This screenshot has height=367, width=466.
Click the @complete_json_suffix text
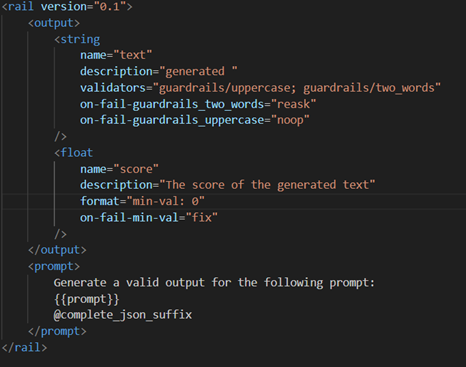click(123, 315)
